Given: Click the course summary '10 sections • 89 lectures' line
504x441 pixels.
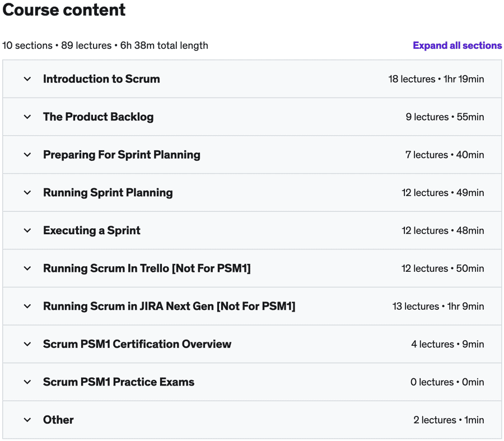Looking at the screenshot, I should coord(105,45).
